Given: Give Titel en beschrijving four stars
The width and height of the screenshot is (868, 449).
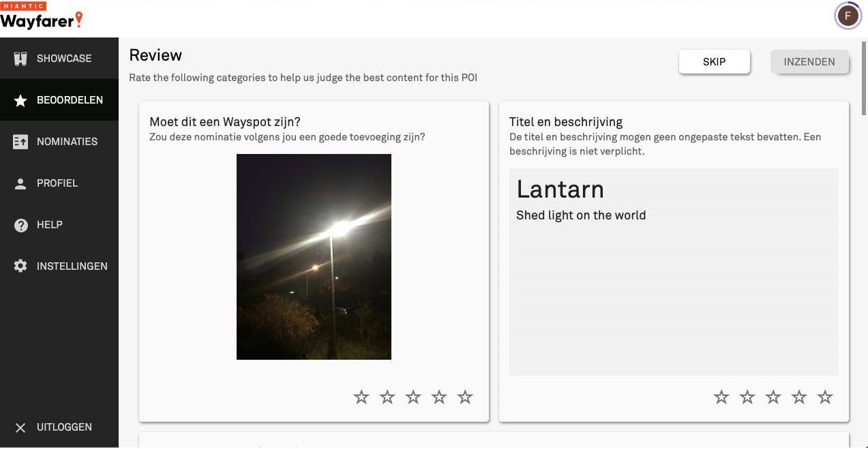Looking at the screenshot, I should tap(799, 397).
